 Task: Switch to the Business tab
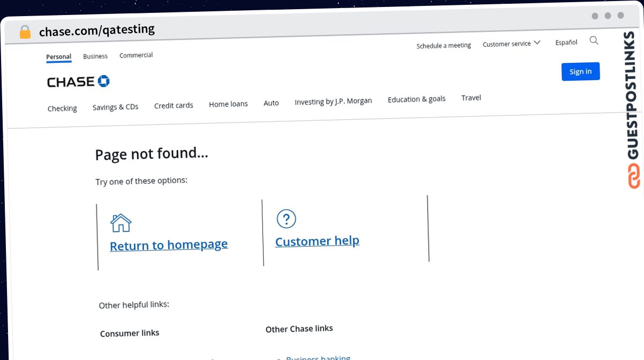click(x=95, y=56)
